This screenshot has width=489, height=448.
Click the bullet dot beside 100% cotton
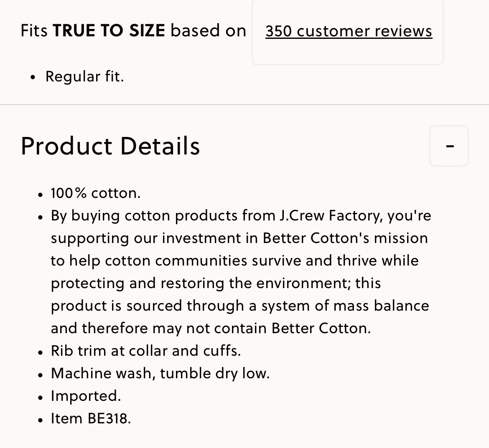(40, 195)
